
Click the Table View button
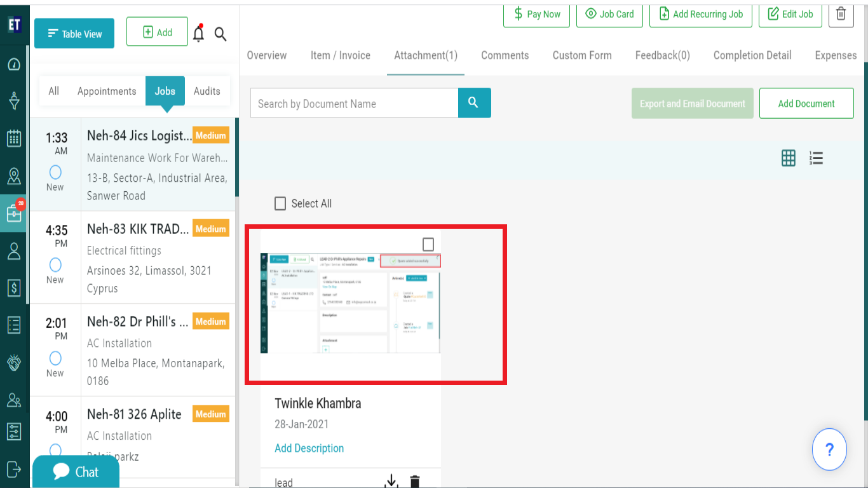coord(74,33)
